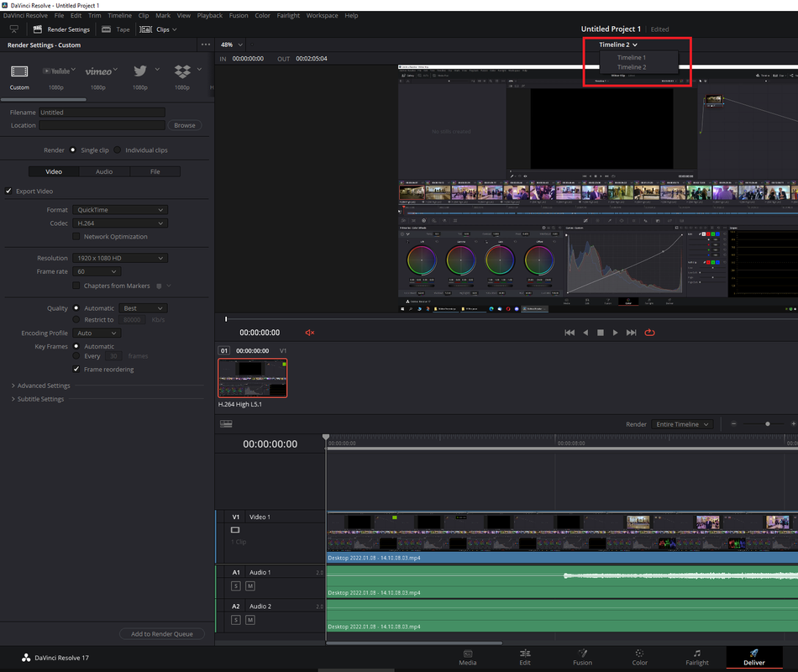
Task: Open the viewer zoom 48% dropdown
Action: [x=232, y=45]
